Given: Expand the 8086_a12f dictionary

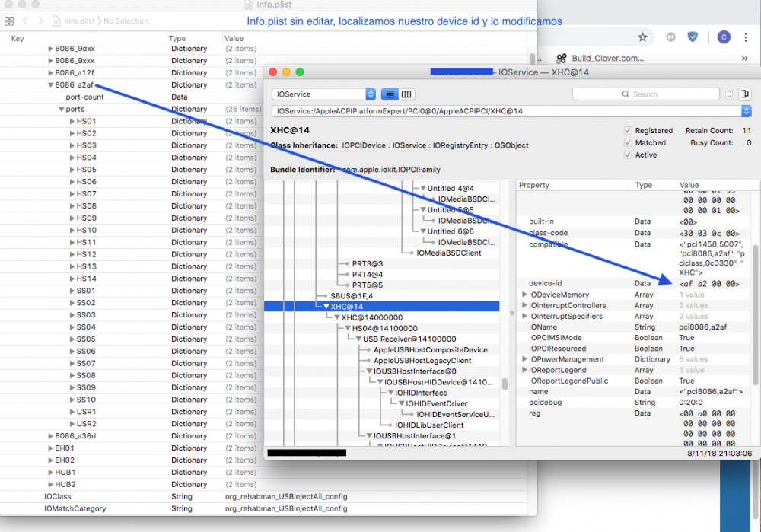Looking at the screenshot, I should (x=50, y=73).
